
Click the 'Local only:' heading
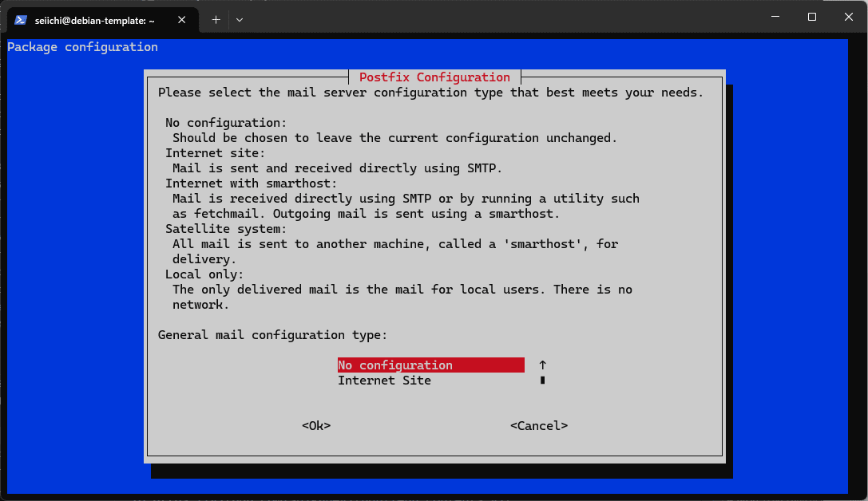(x=204, y=274)
